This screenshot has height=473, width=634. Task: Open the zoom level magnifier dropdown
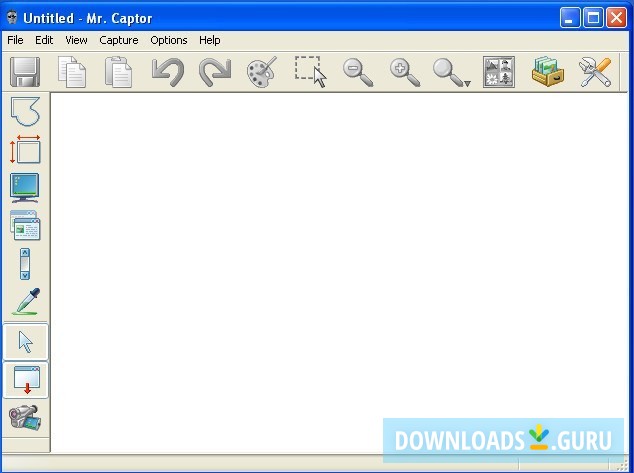coord(451,72)
